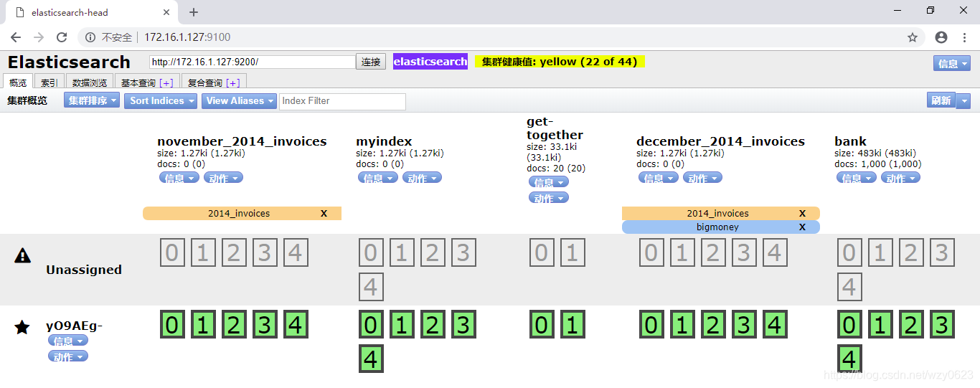Viewport: 980px width, 388px height.
Task: Select assigned shard 1 of get-together
Action: point(572,325)
